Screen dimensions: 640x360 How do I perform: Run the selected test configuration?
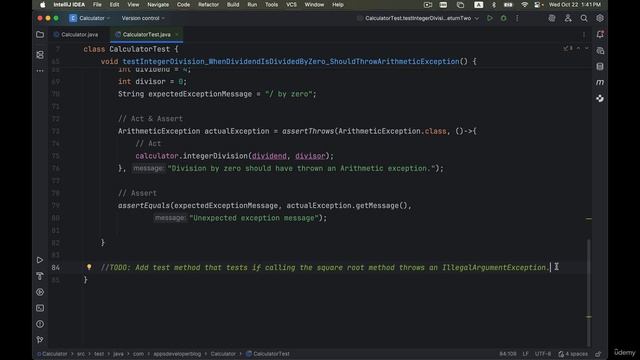coord(490,18)
